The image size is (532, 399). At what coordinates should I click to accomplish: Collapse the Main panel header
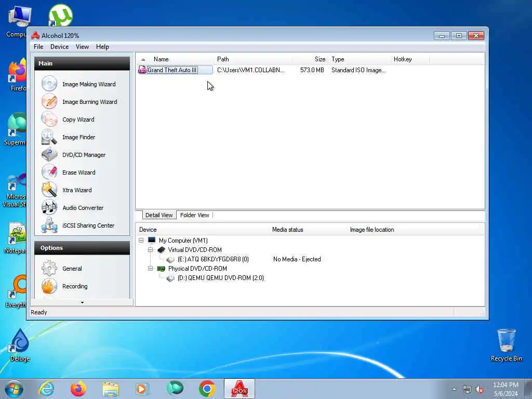tap(82, 63)
